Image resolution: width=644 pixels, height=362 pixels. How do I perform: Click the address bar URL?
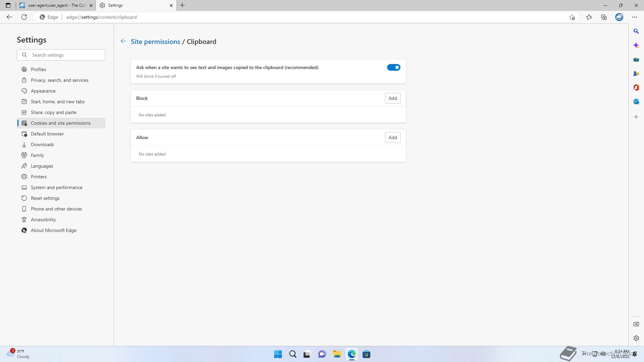[x=101, y=17]
